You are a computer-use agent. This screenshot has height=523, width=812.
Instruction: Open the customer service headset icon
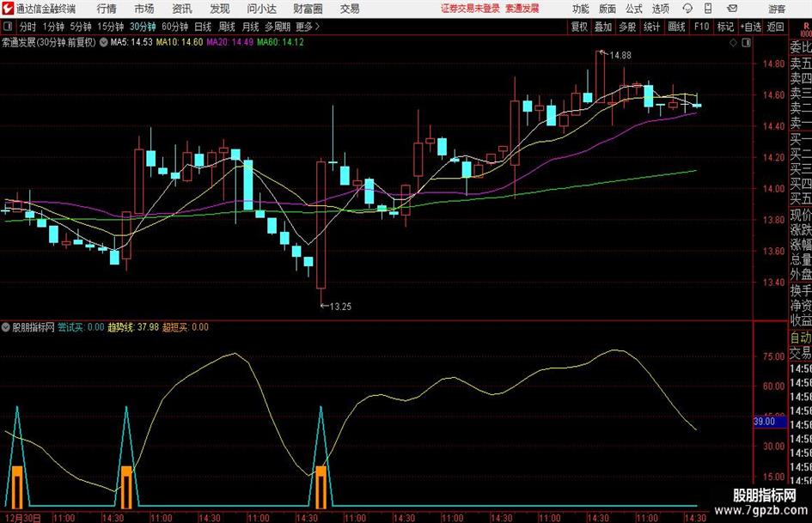tap(687, 9)
